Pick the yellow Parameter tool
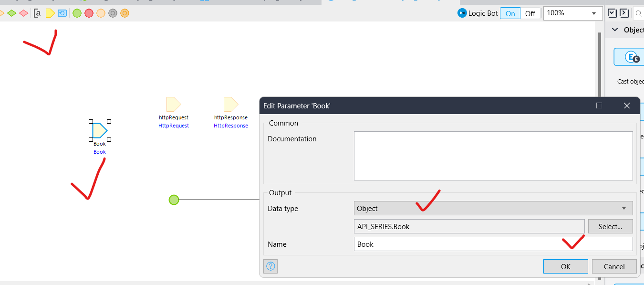The height and width of the screenshot is (285, 644). pos(50,13)
